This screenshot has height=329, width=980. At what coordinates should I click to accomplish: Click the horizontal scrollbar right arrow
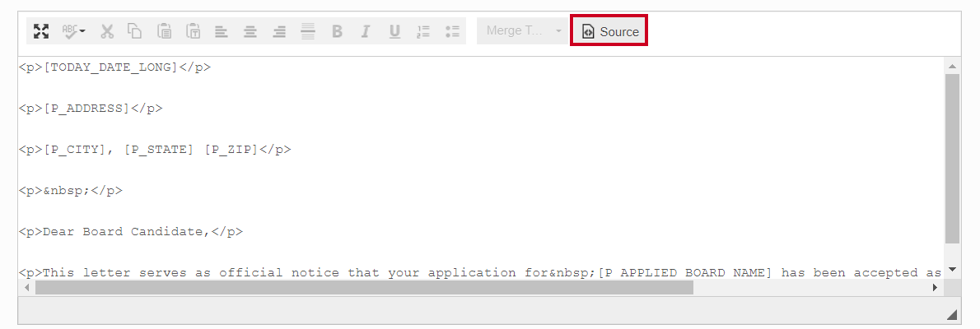coord(935,287)
